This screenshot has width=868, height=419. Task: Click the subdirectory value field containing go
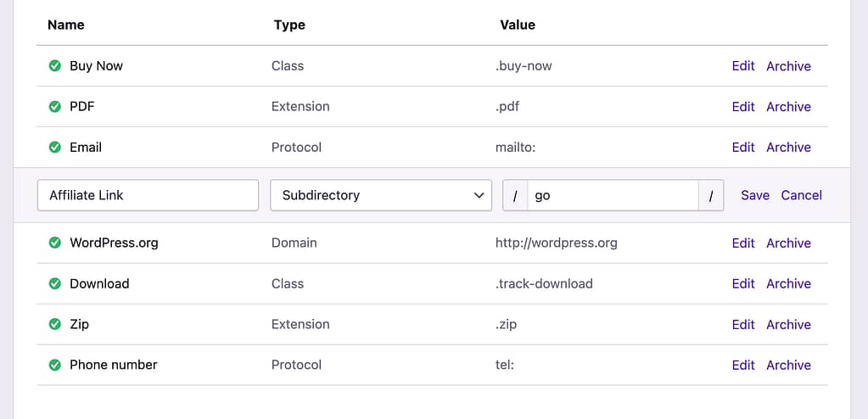tap(612, 195)
